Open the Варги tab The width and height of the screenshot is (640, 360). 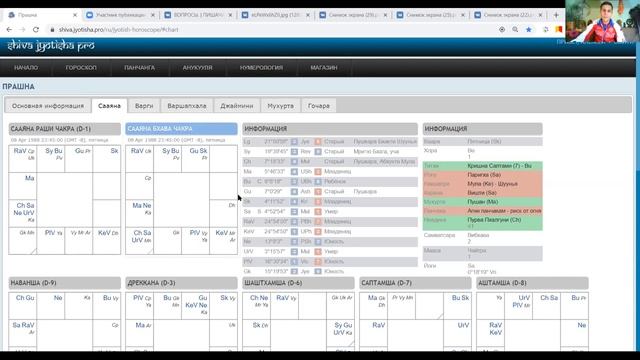tap(144, 106)
